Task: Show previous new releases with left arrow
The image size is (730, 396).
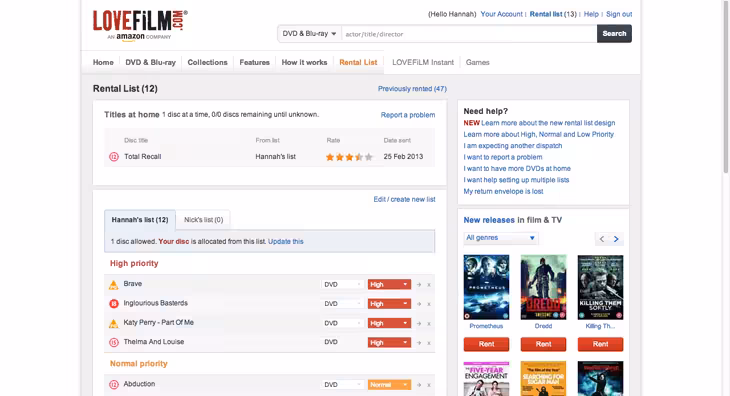Action: [602, 239]
